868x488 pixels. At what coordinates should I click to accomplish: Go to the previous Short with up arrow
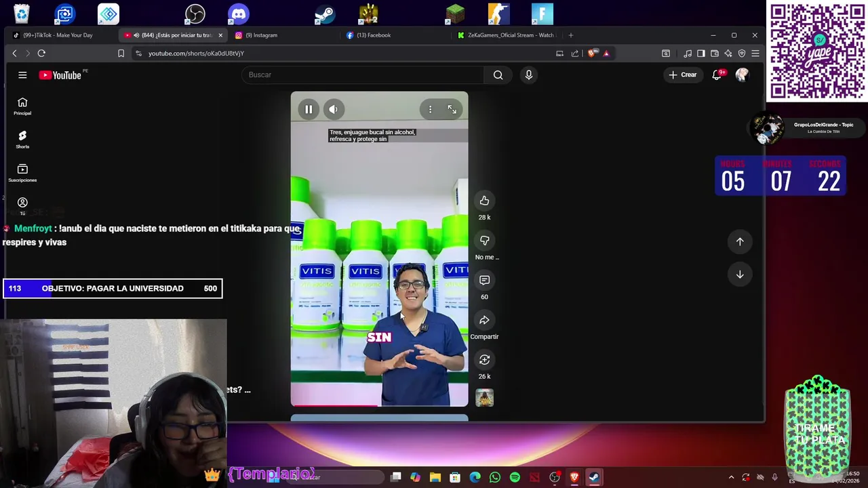pos(740,241)
